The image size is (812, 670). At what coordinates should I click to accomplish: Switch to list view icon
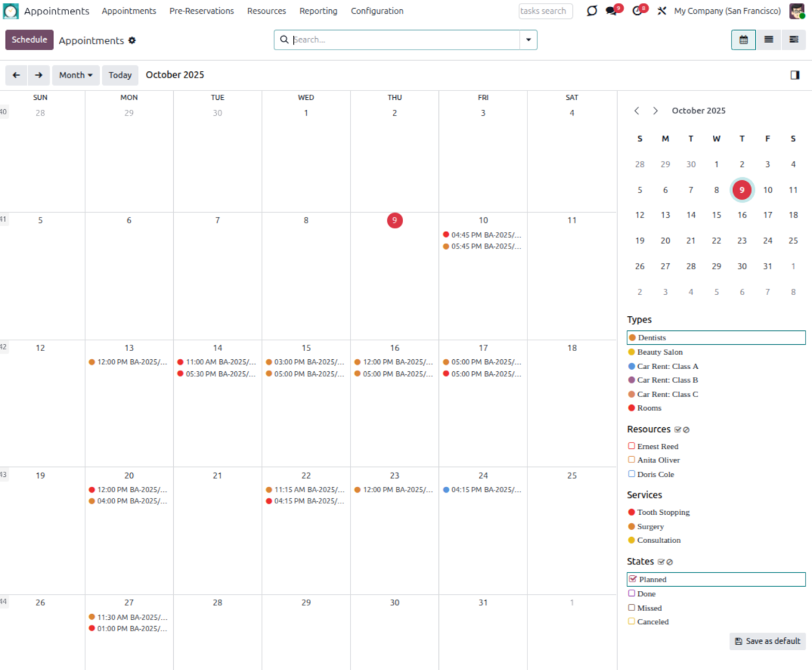(768, 40)
